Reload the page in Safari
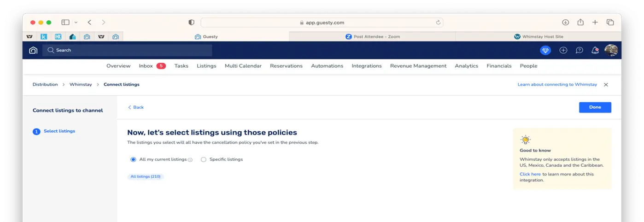The height and width of the screenshot is (222, 644). (x=438, y=23)
